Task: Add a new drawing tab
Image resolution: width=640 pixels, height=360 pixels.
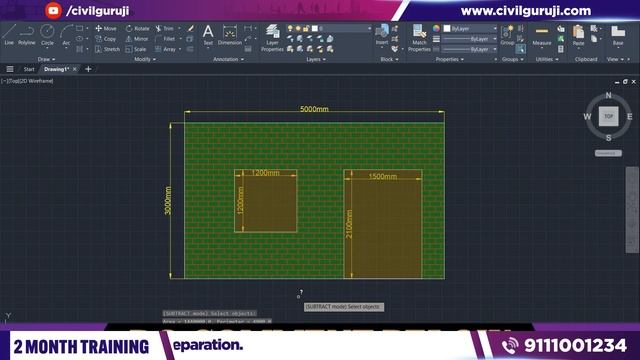Action: pyautogui.click(x=88, y=69)
